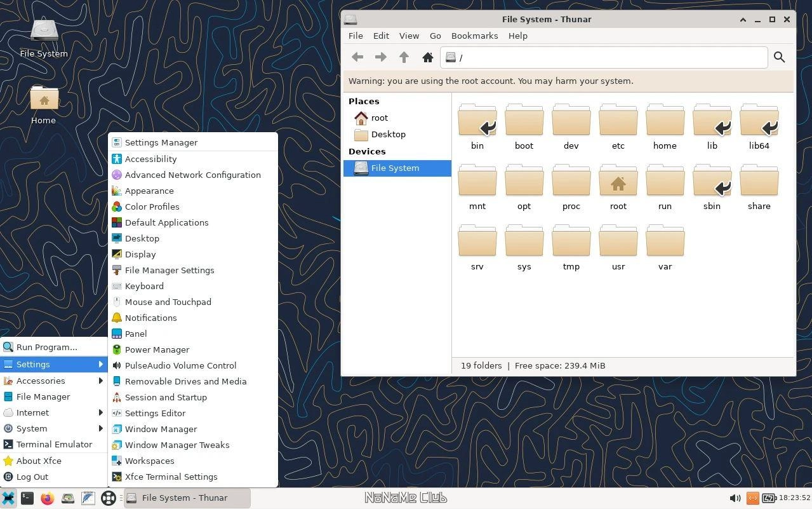Select the home folder in the file grid
Image resolution: width=812 pixels, height=509 pixels.
(x=665, y=127)
